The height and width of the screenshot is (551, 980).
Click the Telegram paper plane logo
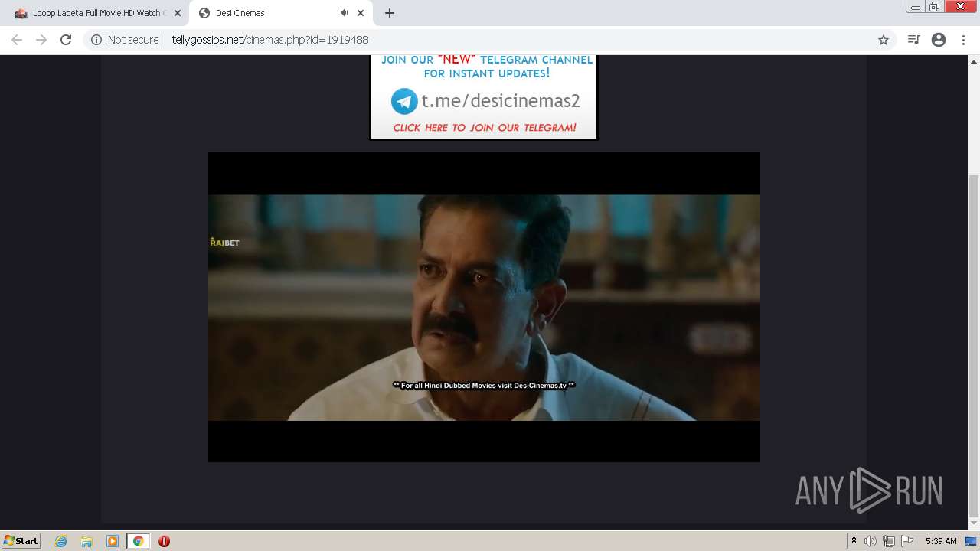pyautogui.click(x=404, y=101)
